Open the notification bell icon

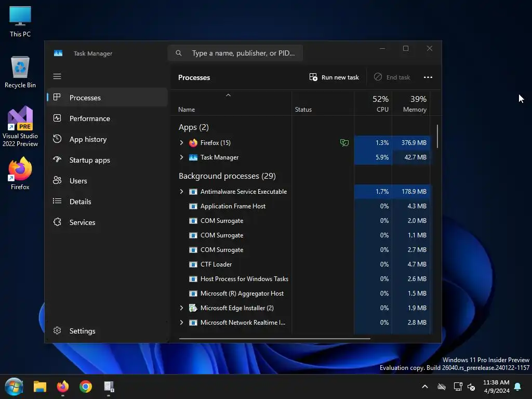[517, 387]
